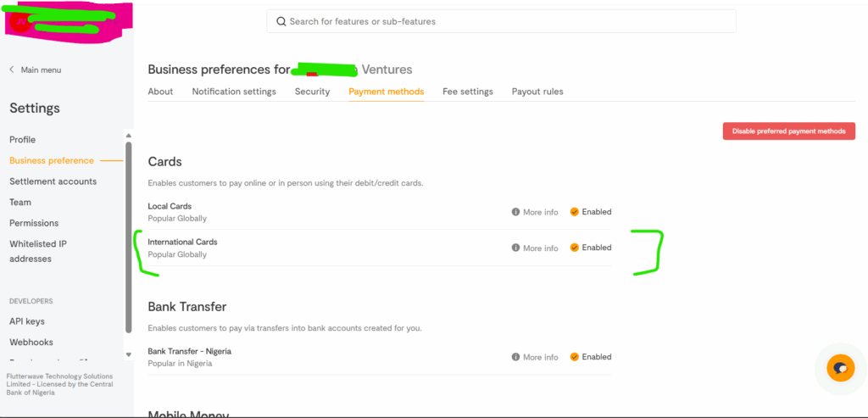Open Settlement accounts in sidebar
The height and width of the screenshot is (418, 868).
tap(53, 181)
